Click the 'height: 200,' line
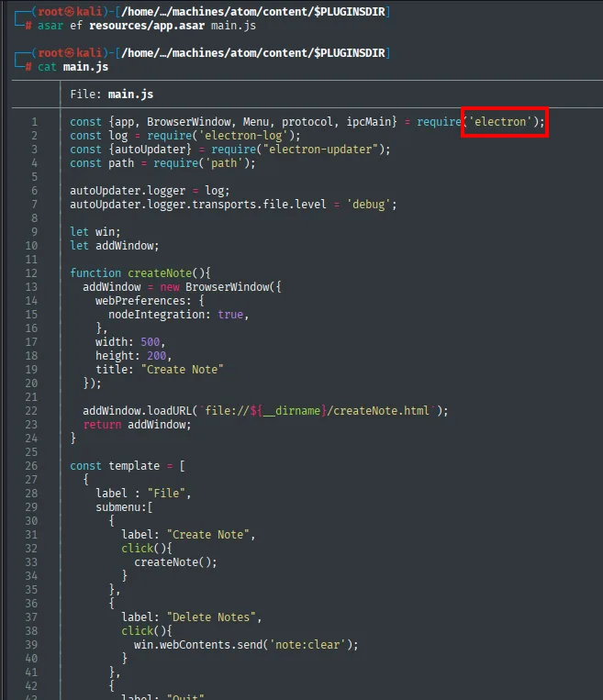 [134, 356]
